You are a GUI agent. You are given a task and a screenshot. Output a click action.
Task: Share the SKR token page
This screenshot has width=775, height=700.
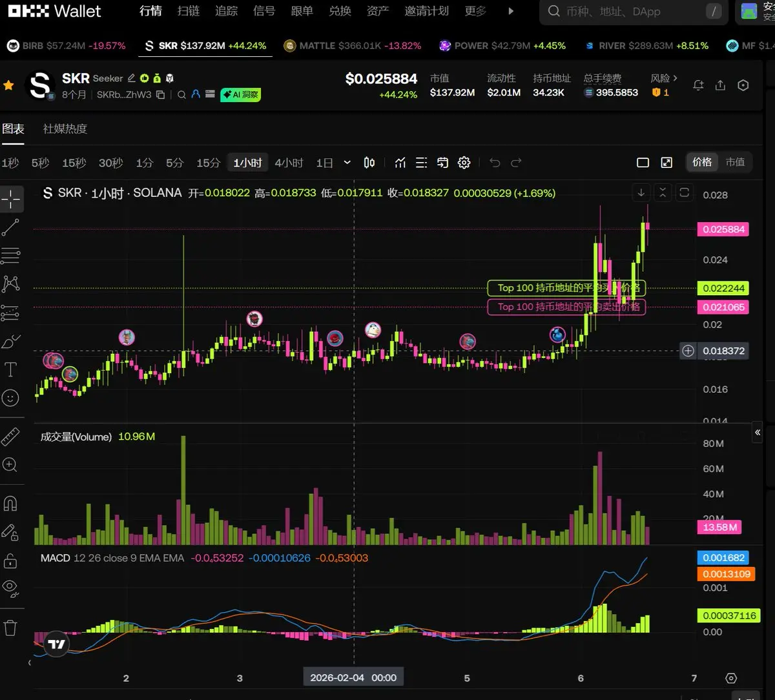click(721, 85)
